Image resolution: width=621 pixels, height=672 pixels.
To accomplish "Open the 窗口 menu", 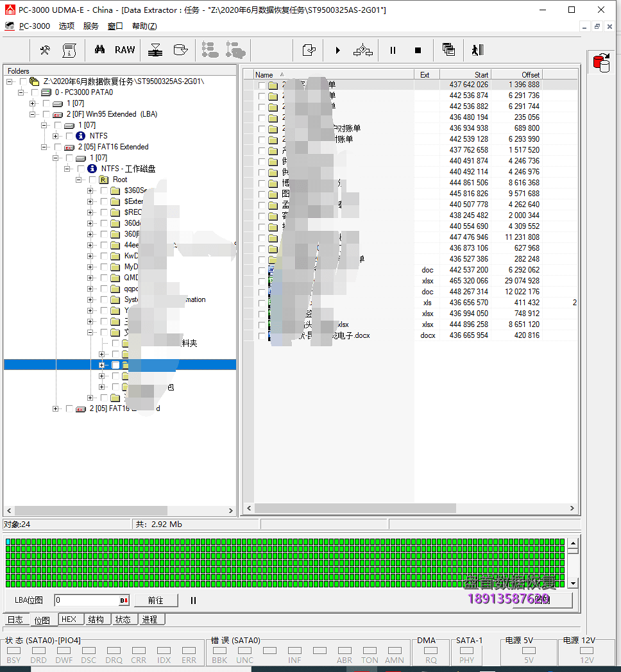I will click(115, 26).
